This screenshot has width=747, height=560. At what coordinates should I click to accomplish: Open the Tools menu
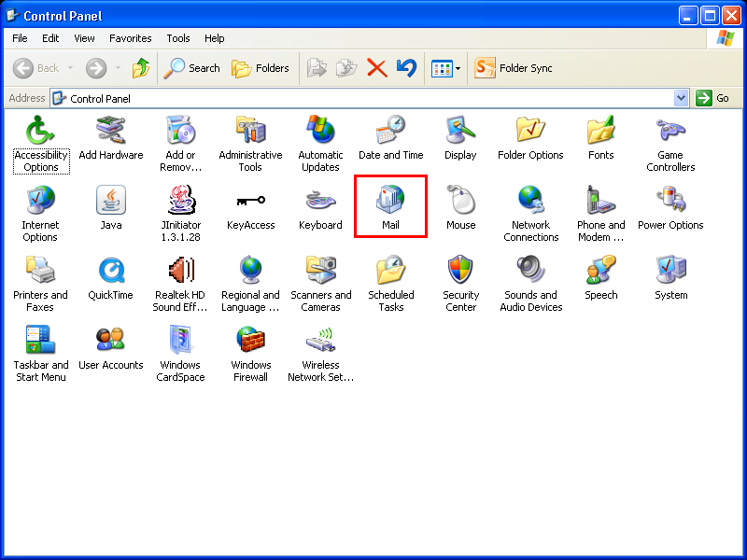pos(178,38)
